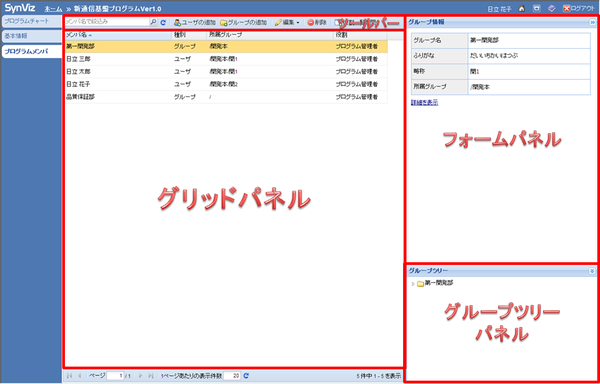Click the 第一開発部 folder in the group tree
Image resolution: width=600 pixels, height=384 pixels.
(435, 284)
